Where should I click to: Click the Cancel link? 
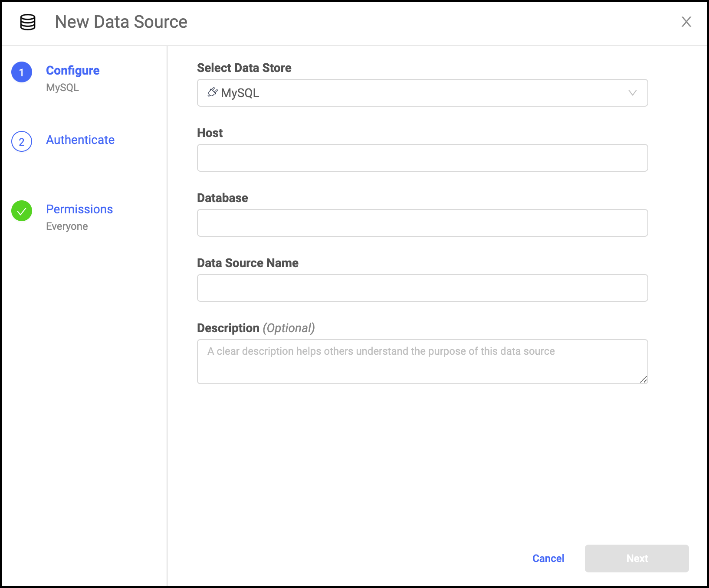point(548,559)
